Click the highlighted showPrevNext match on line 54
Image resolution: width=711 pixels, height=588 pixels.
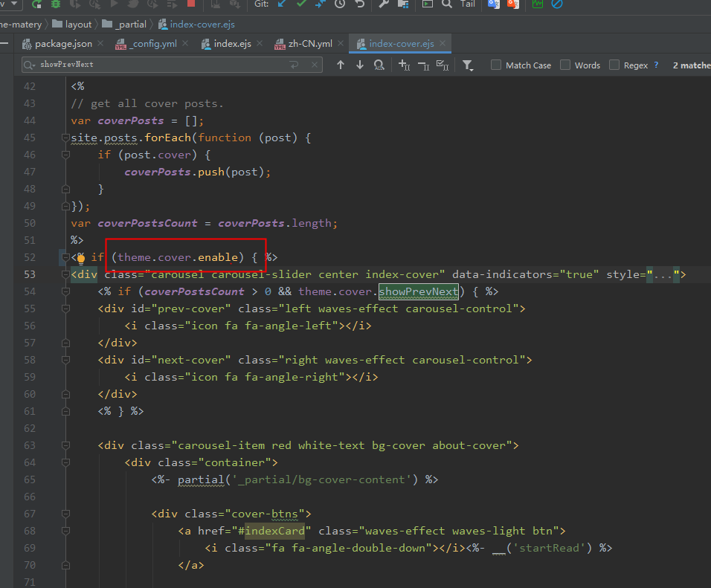(x=419, y=291)
